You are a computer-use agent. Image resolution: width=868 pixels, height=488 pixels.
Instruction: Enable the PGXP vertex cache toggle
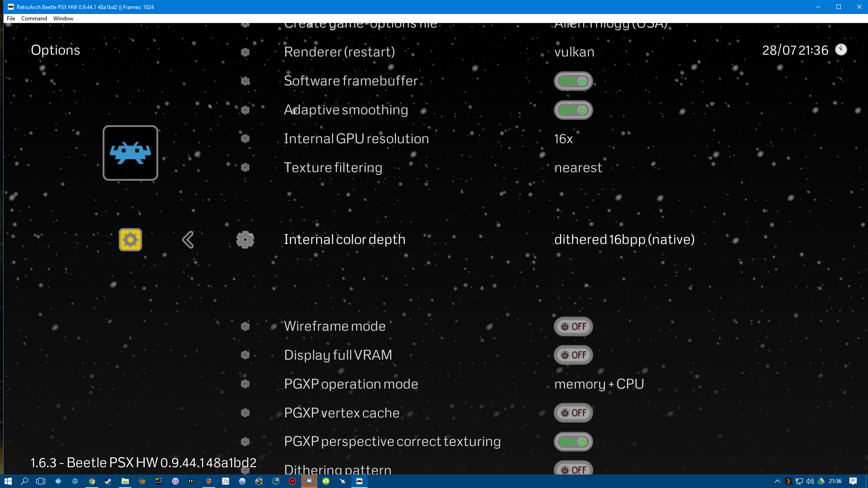[573, 413]
